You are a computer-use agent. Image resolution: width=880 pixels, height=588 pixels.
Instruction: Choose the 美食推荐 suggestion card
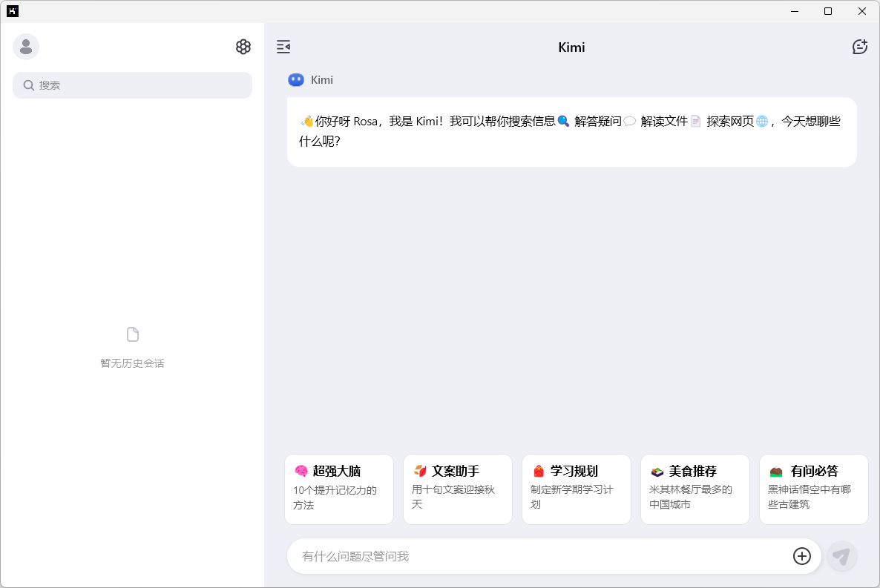pyautogui.click(x=695, y=489)
